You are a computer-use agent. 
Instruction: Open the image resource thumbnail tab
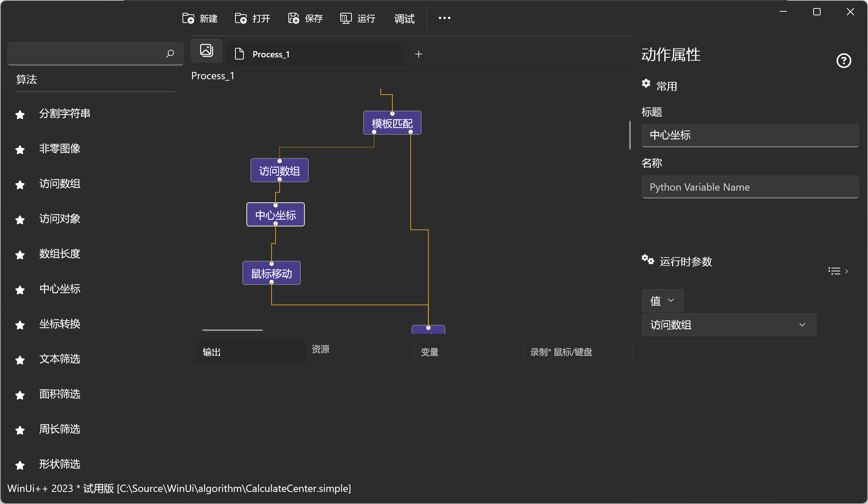tap(206, 50)
